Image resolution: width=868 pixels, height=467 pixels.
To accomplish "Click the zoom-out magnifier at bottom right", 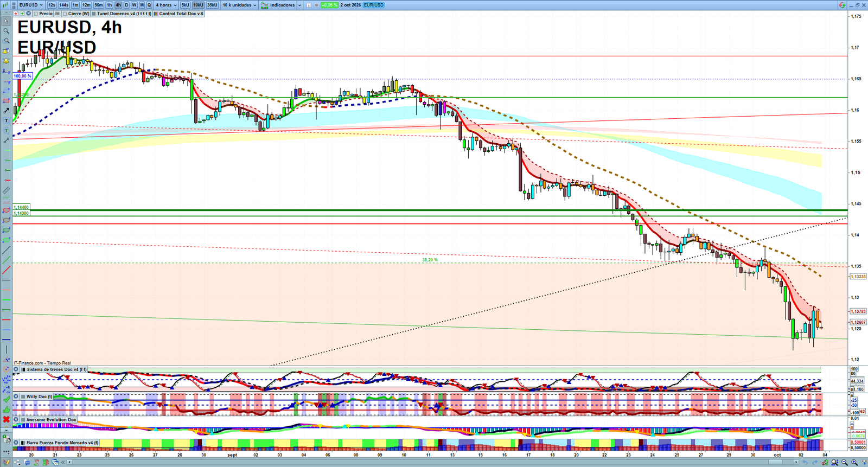I will click(x=845, y=463).
